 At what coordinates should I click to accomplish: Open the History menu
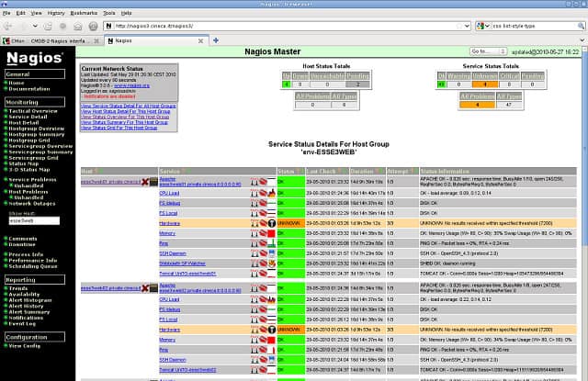coord(56,13)
